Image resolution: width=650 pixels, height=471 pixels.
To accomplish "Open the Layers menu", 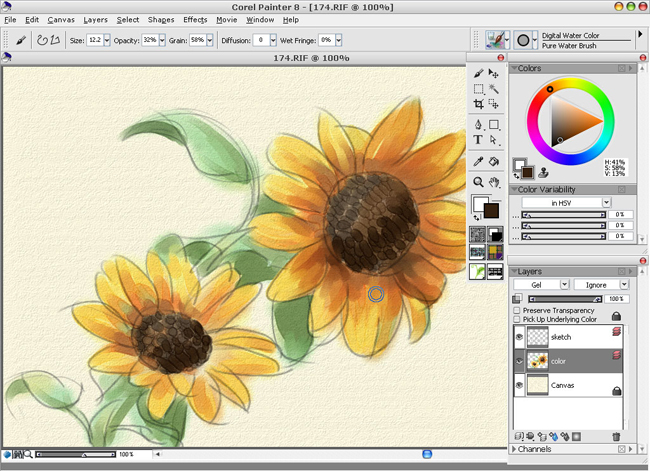I will pos(96,19).
